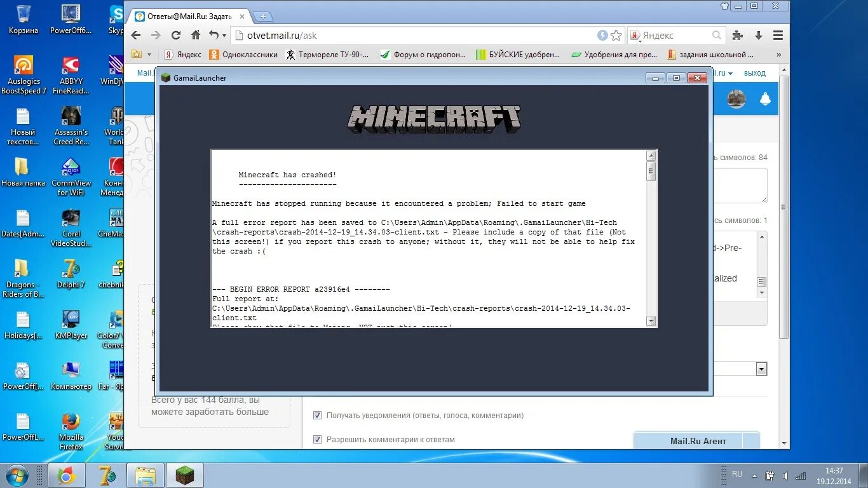Image resolution: width=868 pixels, height=488 pixels.
Task: Open the browser extensions puzzle icon
Action: click(737, 36)
